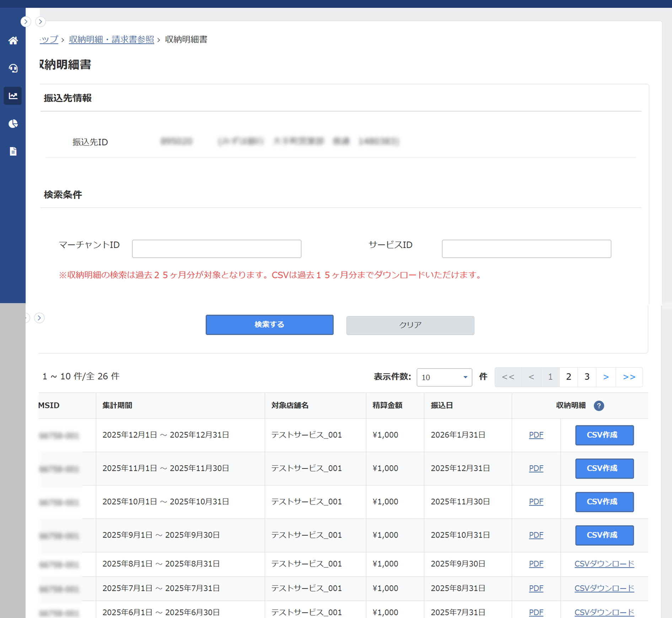Open the 表示件数 dropdown

tap(444, 377)
